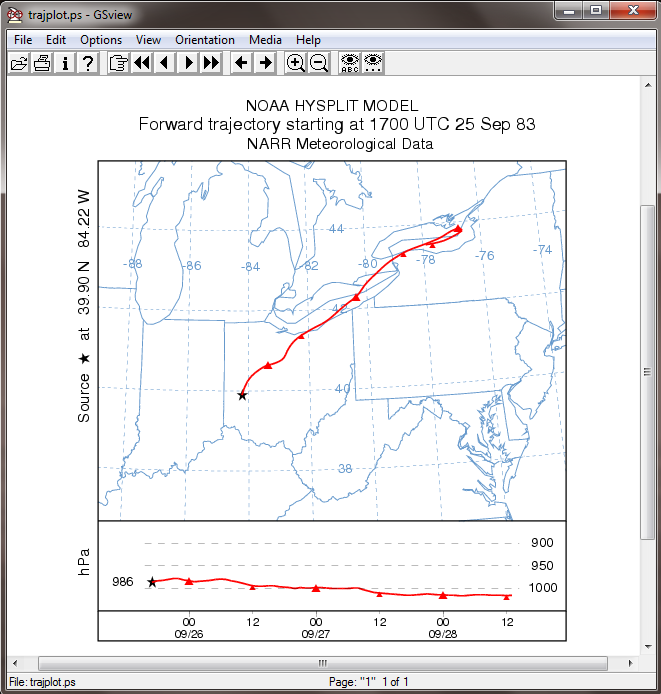
Task: Click the Find next eye icon
Action: click(373, 63)
